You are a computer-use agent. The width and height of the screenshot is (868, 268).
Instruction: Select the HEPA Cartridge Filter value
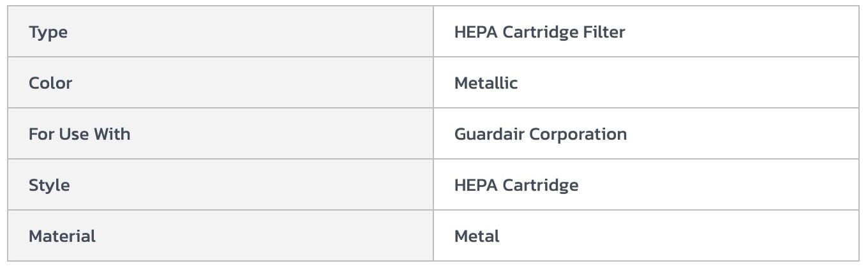tap(539, 32)
